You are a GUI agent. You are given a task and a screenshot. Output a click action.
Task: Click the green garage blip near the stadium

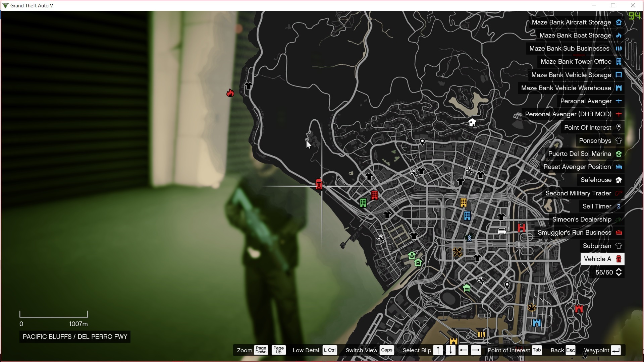[467, 288]
